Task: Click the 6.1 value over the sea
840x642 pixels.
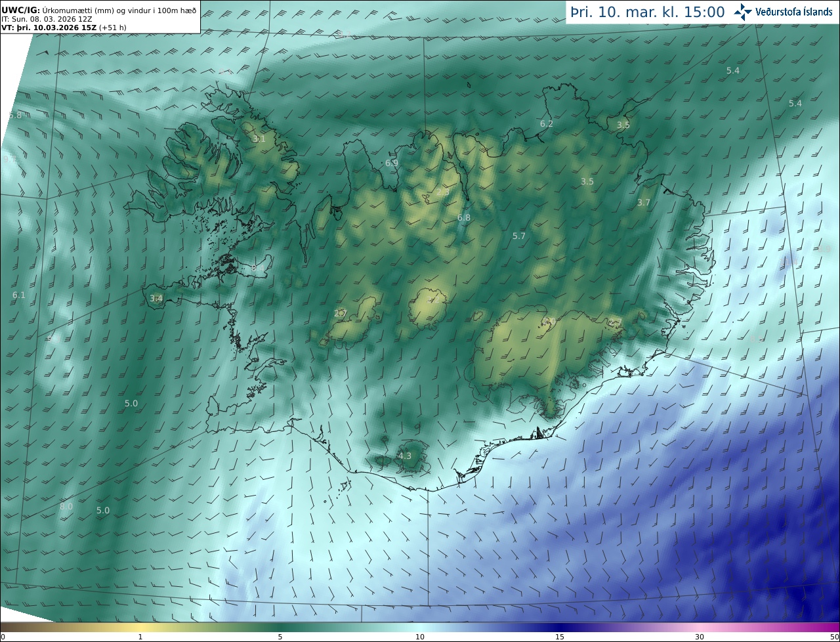Action: coord(19,295)
